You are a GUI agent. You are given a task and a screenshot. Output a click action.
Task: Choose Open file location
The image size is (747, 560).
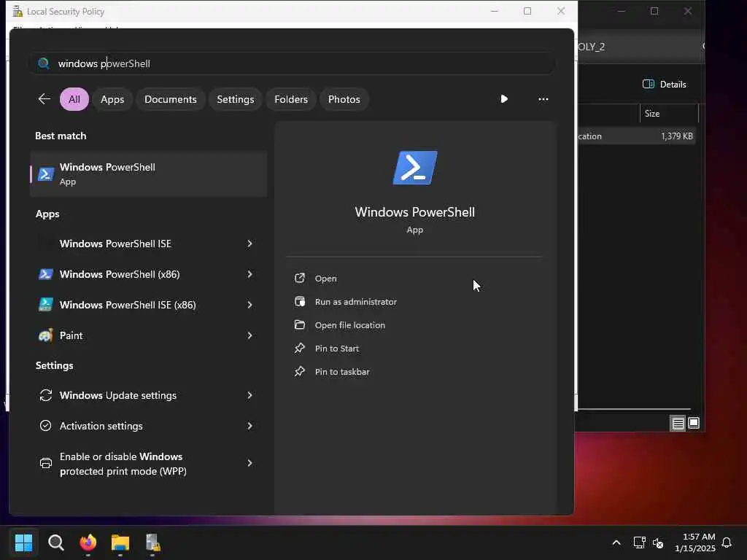tap(350, 325)
